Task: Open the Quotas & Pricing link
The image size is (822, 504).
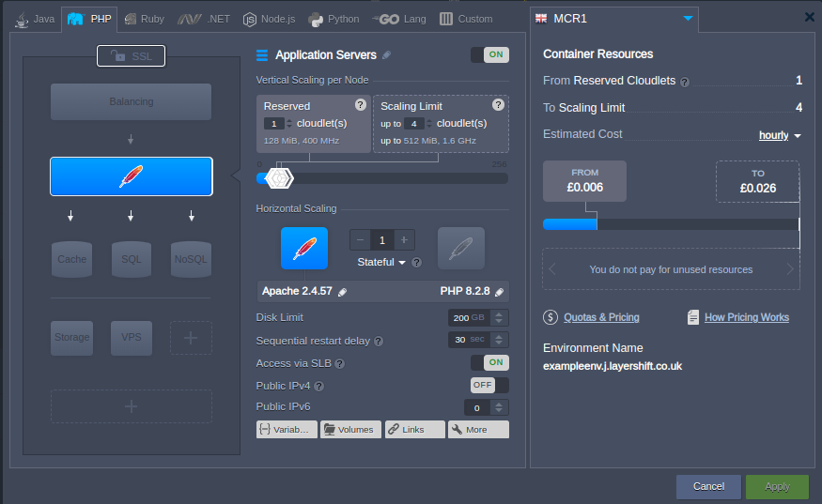Action: point(601,317)
